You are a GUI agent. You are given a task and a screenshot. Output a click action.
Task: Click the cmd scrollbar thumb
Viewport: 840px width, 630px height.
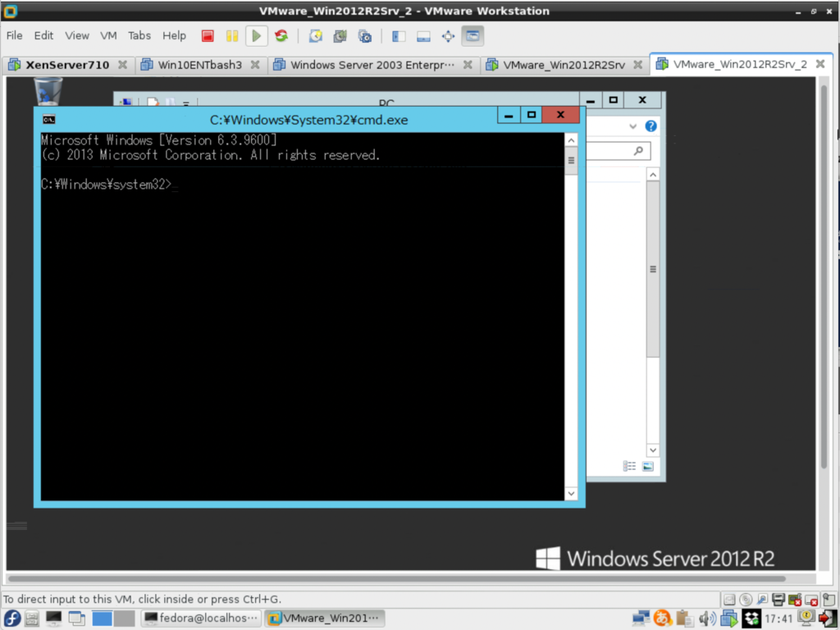(x=571, y=161)
